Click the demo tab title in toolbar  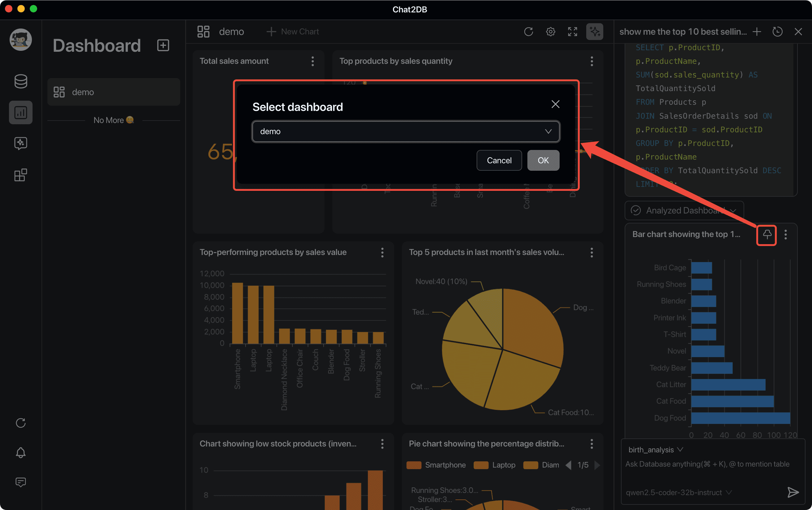[231, 32]
